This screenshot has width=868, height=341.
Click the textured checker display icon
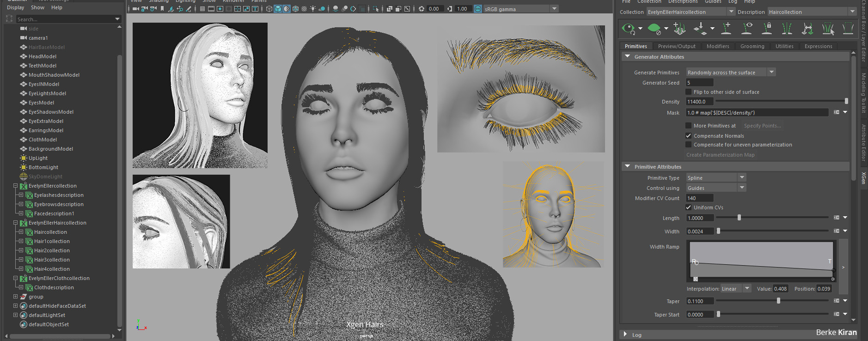pos(304,9)
